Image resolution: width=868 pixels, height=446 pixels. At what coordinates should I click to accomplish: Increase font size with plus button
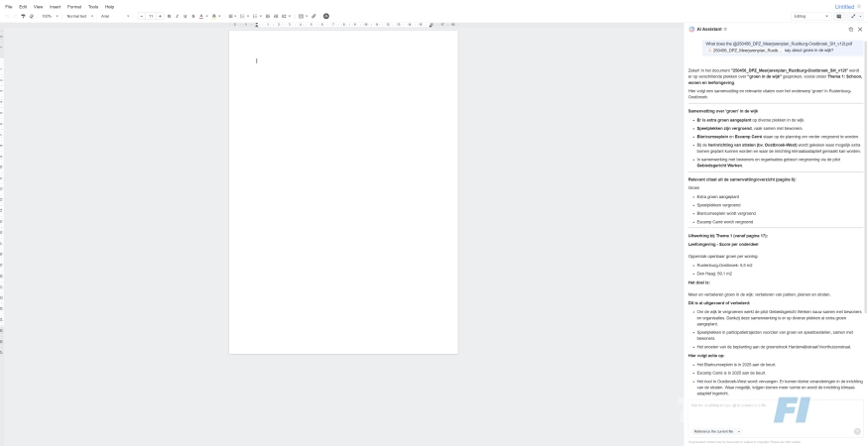coord(160,16)
